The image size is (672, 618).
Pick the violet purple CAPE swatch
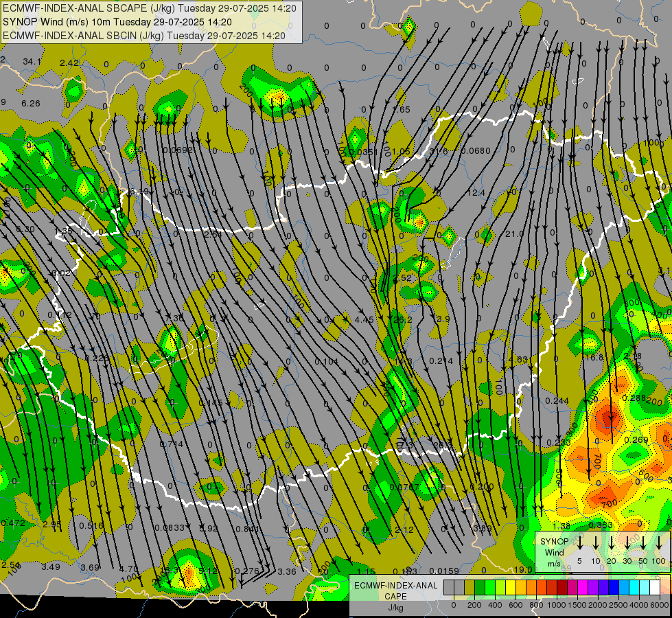(x=592, y=587)
